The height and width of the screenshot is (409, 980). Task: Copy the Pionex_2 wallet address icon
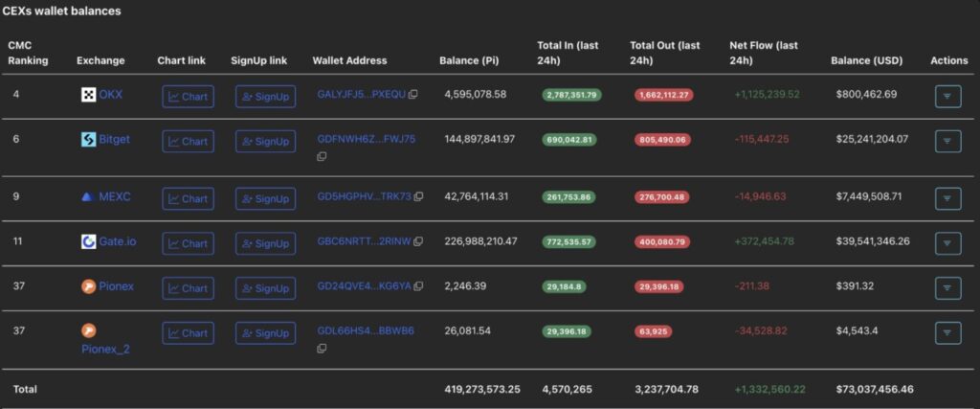pyautogui.click(x=322, y=349)
